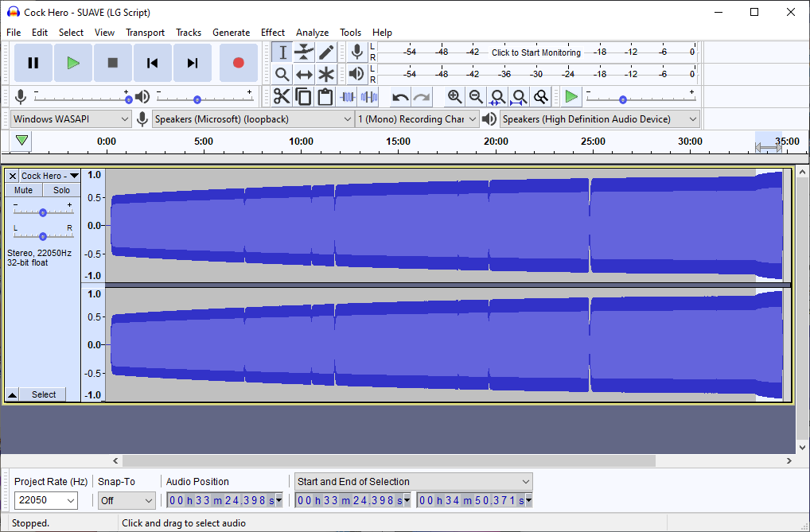This screenshot has width=810, height=532.
Task: Open the Edit menu
Action: pyautogui.click(x=40, y=32)
